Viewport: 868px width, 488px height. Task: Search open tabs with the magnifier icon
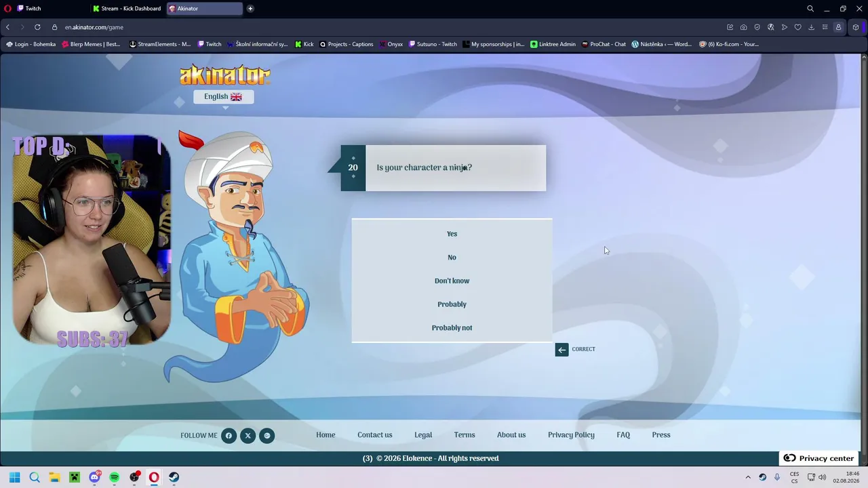point(810,9)
